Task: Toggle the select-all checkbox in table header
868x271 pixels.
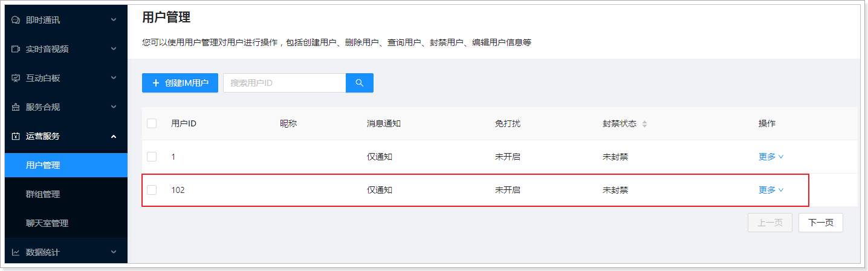Action: 152,123
